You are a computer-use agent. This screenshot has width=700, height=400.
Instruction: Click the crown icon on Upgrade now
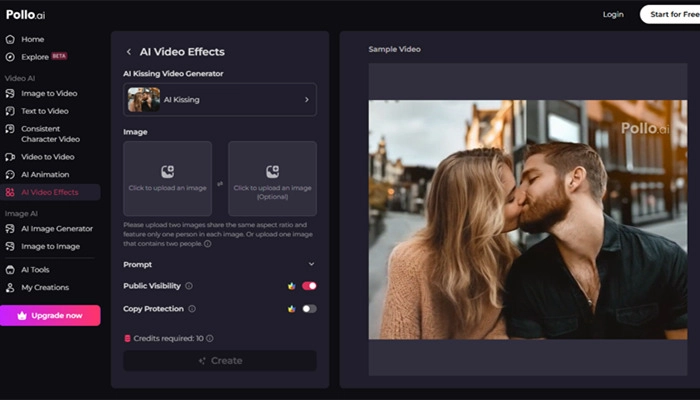coord(22,316)
